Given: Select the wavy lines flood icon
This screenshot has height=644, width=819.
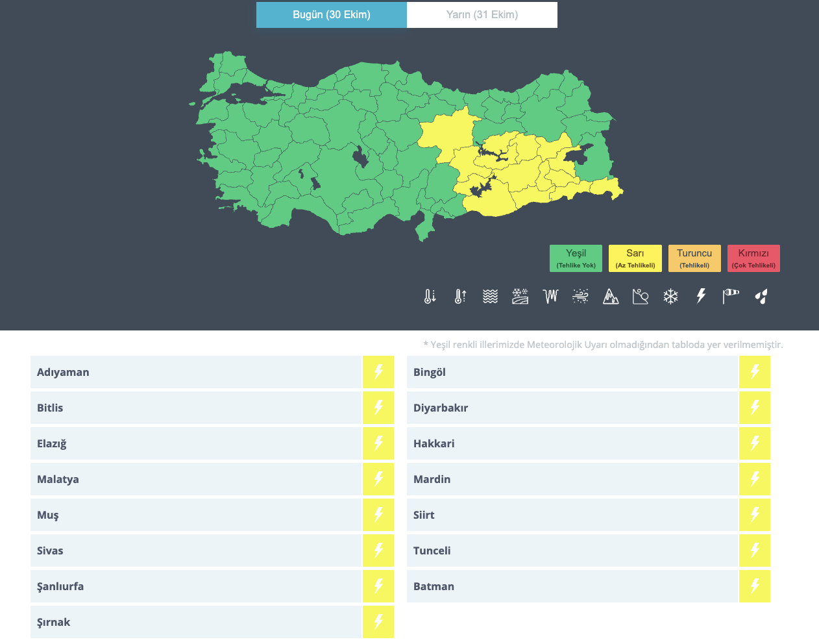Looking at the screenshot, I should (x=491, y=297).
